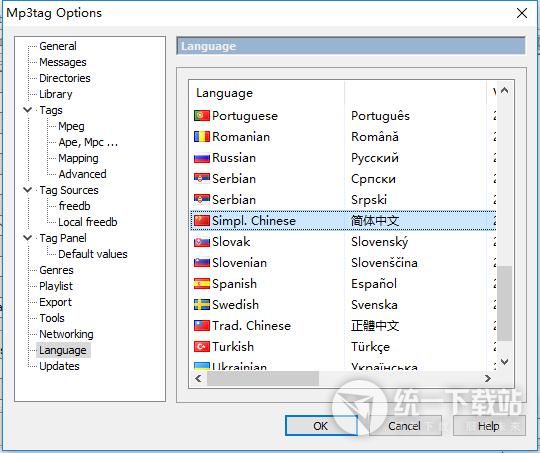Image resolution: width=540 pixels, height=453 pixels.
Task: Open the Networking options page
Action: click(66, 334)
